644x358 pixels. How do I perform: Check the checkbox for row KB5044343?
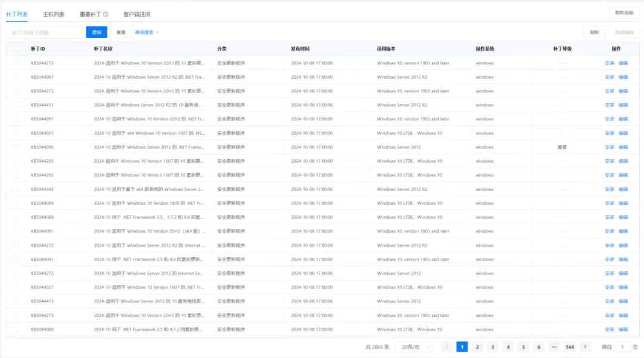tap(16, 189)
